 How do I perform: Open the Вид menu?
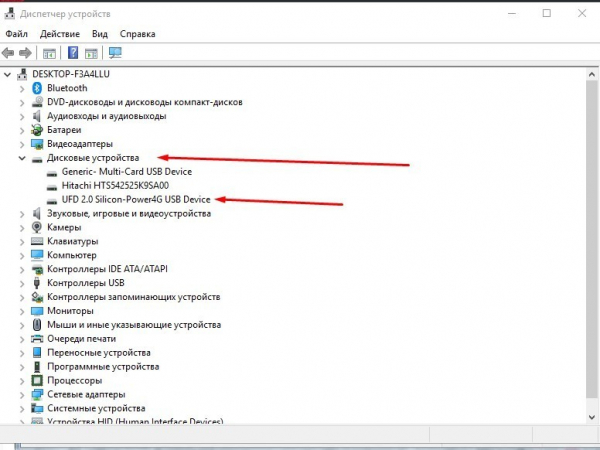point(99,34)
